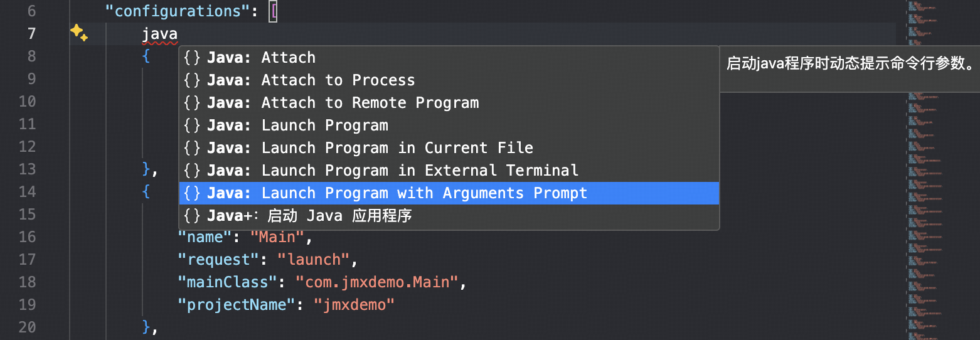The image size is (980, 340).
Task: Click line number 17 in the gutter
Action: pyautogui.click(x=27, y=260)
